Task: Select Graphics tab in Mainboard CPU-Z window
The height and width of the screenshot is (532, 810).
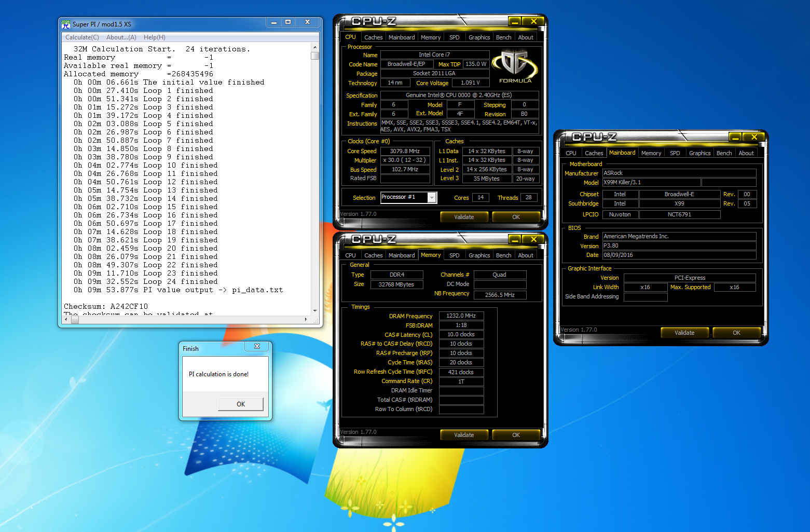Action: coord(699,153)
